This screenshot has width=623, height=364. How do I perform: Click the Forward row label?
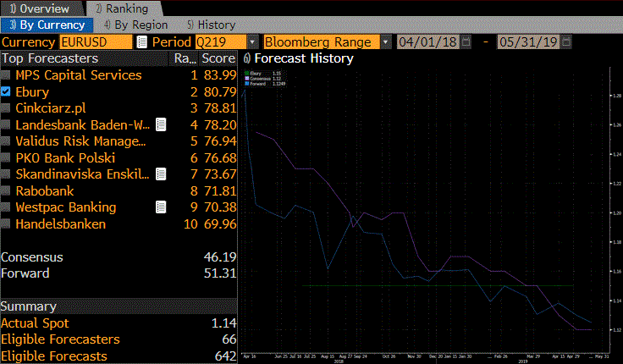click(x=25, y=273)
